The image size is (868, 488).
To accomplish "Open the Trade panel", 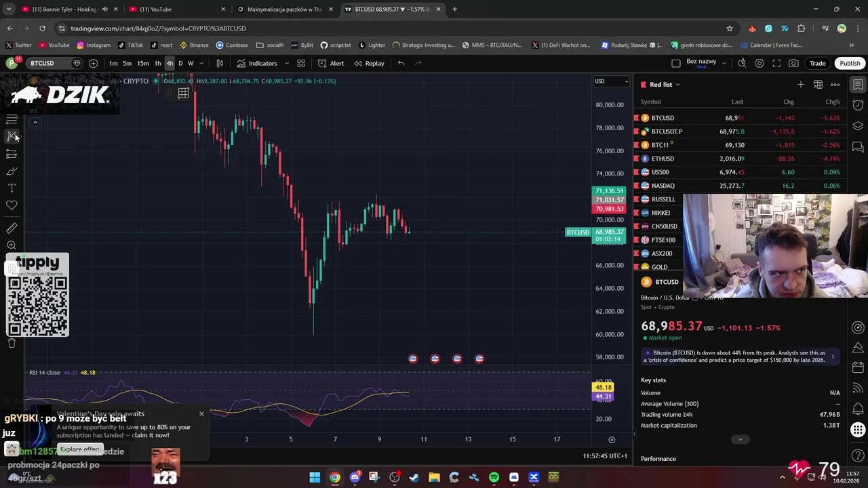I will click(x=817, y=63).
